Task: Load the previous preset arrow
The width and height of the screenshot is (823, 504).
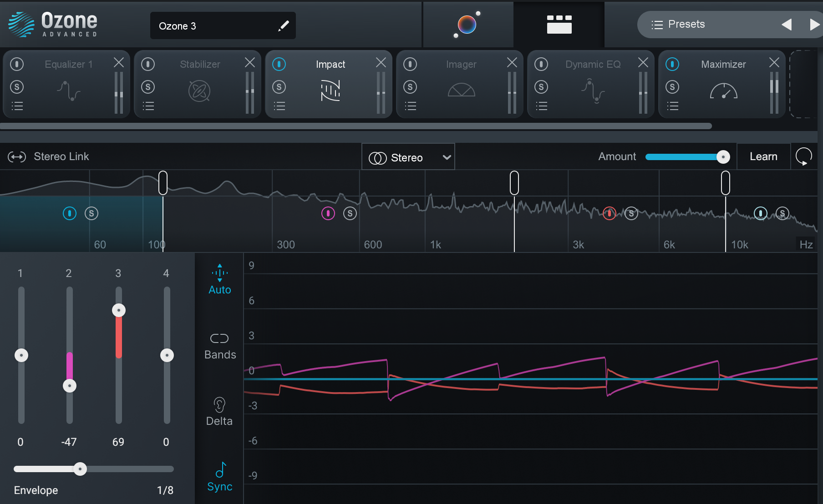Action: click(x=786, y=25)
